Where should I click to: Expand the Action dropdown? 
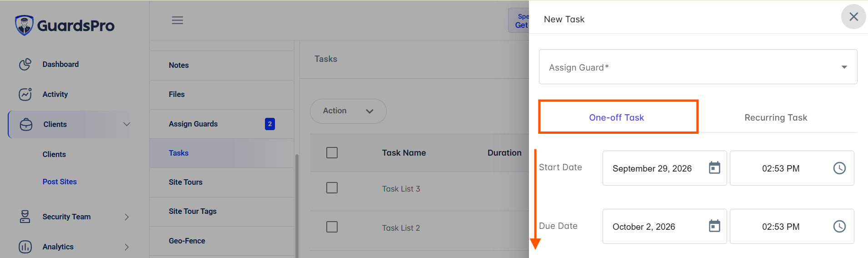tap(348, 111)
